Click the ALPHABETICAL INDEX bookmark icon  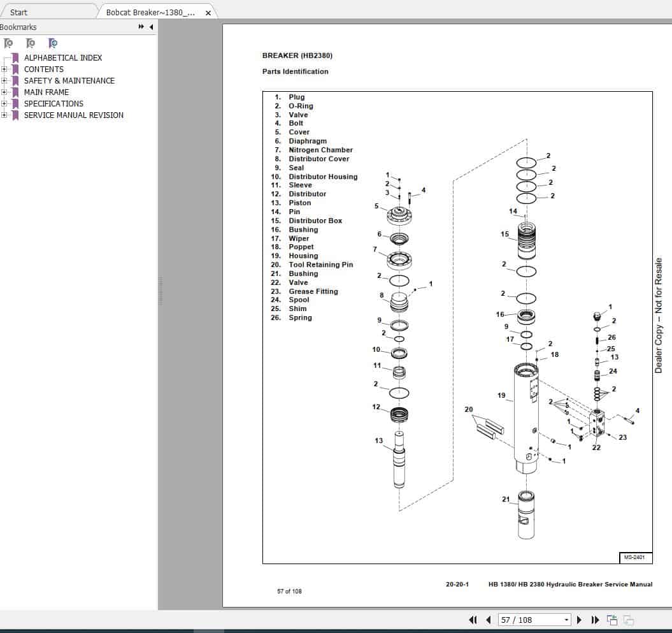coord(14,57)
